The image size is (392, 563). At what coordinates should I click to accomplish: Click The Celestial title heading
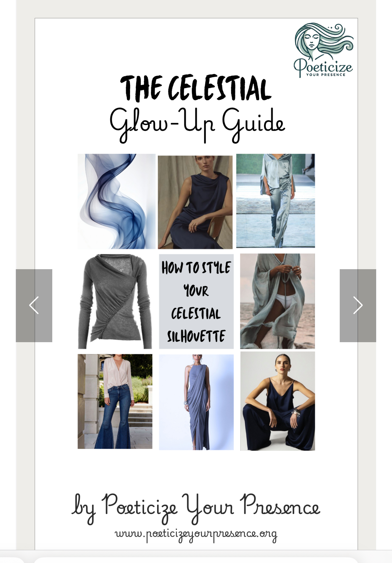click(196, 88)
